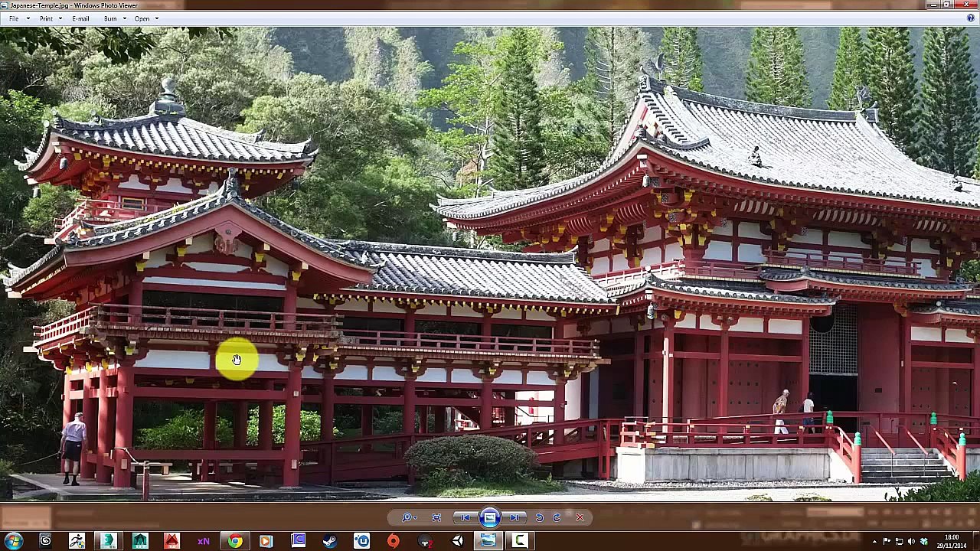Open Camtasia from the taskbar

(520, 542)
